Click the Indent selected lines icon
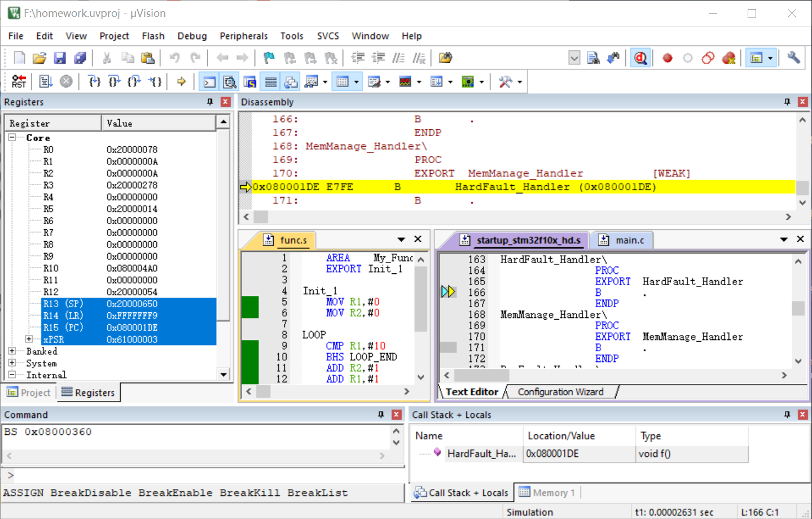812x519 pixels. tap(358, 58)
